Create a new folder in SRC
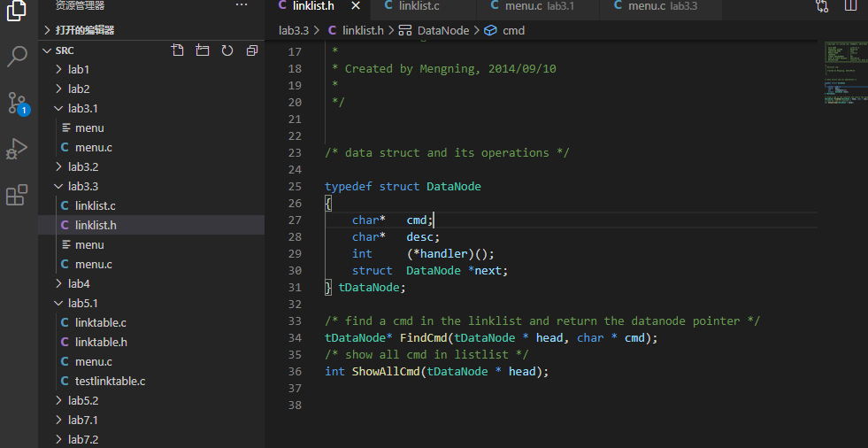This screenshot has height=448, width=868. coord(203,50)
